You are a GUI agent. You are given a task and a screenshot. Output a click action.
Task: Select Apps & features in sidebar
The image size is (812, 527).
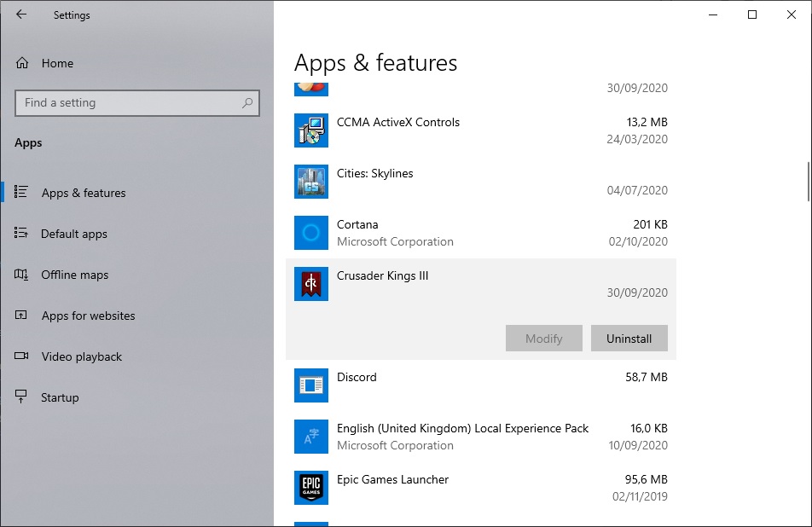pyautogui.click(x=84, y=193)
